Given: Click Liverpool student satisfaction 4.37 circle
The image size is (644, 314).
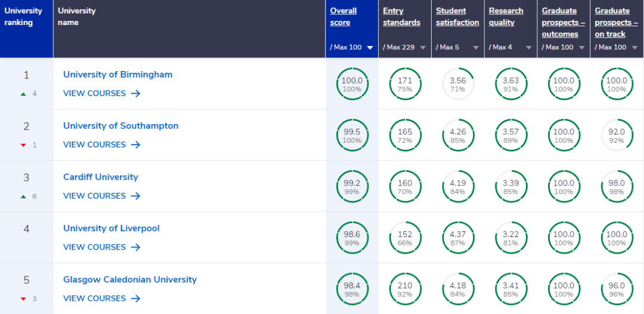Looking at the screenshot, I should tap(459, 238).
